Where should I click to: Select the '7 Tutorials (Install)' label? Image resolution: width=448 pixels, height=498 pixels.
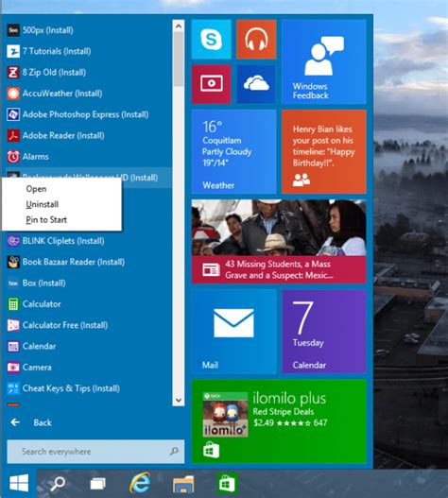tap(57, 51)
